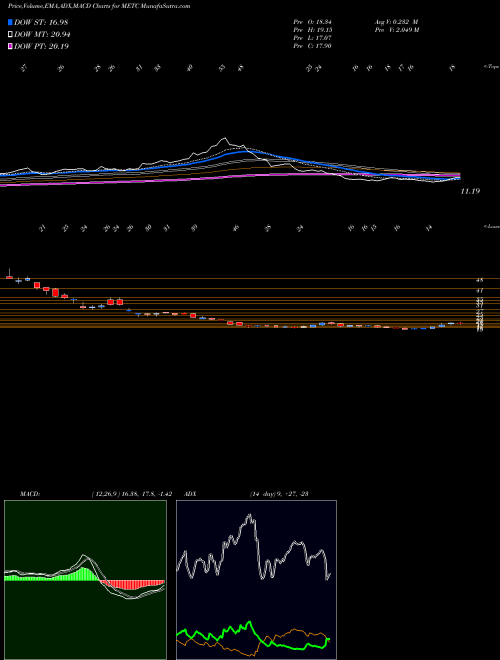The image size is (500, 660).
Task: Click the 'Avg V: 0.232 M' value
Action: [395, 22]
